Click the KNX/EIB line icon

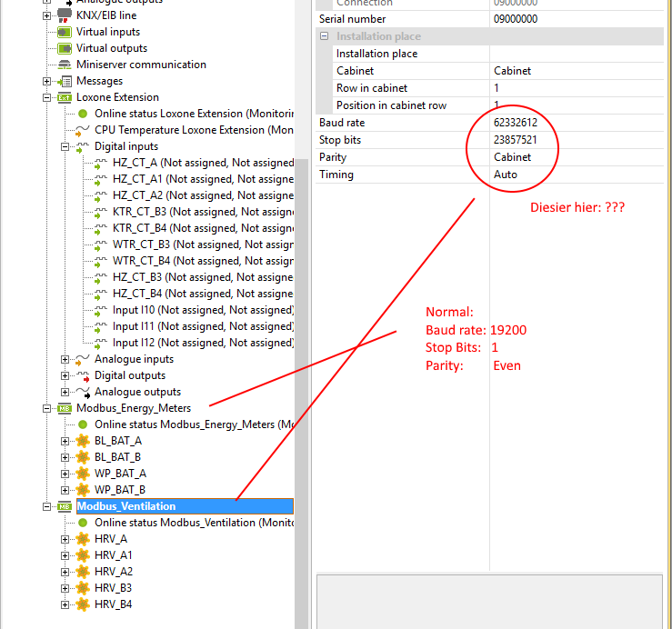click(x=65, y=15)
